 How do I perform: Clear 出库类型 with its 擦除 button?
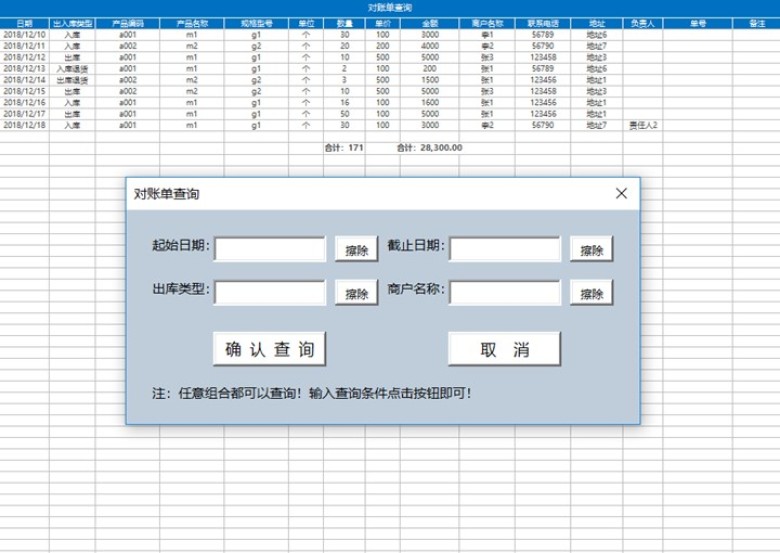(x=357, y=293)
